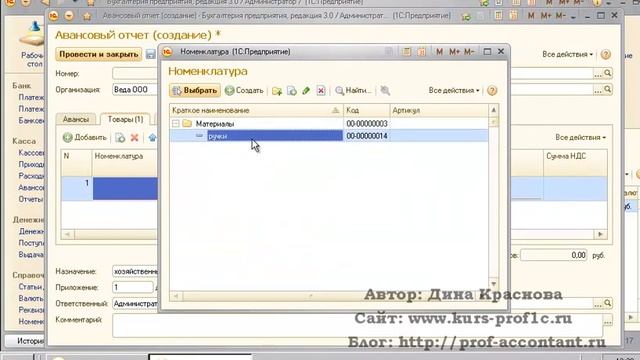Click the Код column header
This screenshot has height=360, width=640.
pos(367,110)
